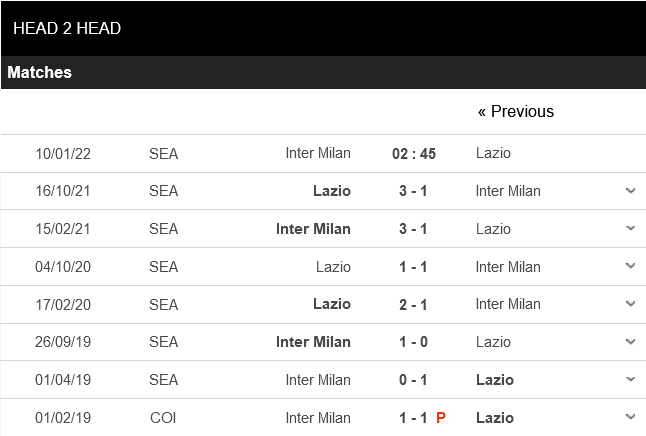Select Inter Milan home team on 10/01/22
This screenshot has width=646, height=436.
318,153
